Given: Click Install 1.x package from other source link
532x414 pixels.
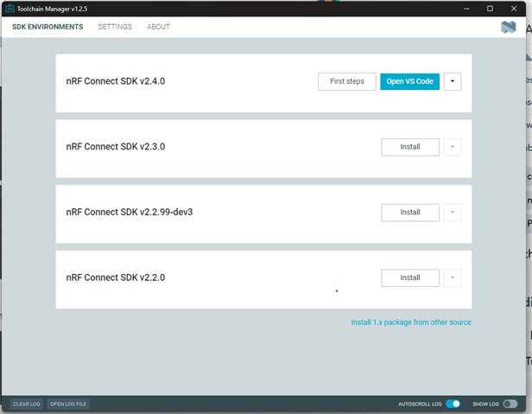Looking at the screenshot, I should click(411, 322).
